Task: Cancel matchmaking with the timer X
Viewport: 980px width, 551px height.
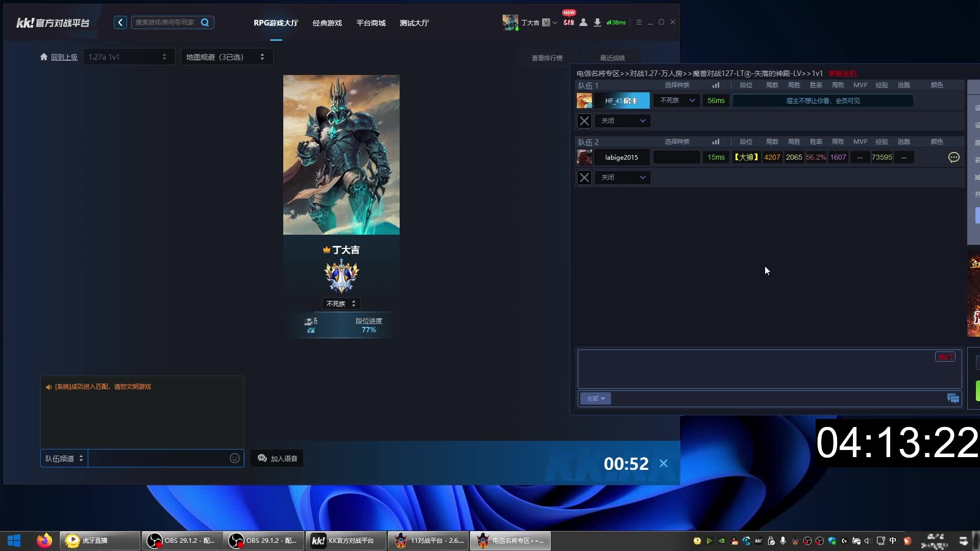Action: (x=664, y=463)
